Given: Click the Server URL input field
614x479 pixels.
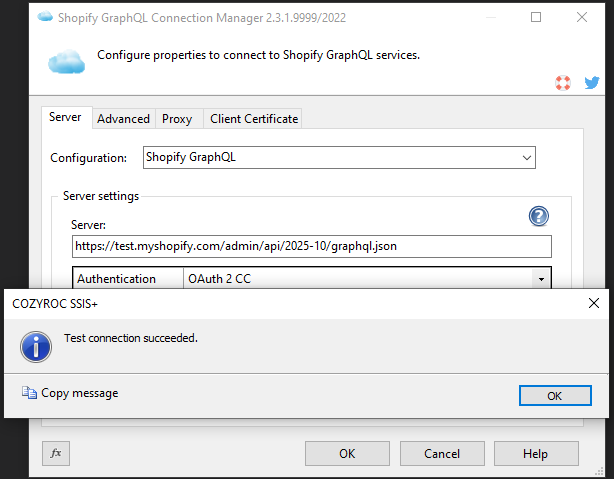Looking at the screenshot, I should [x=311, y=246].
